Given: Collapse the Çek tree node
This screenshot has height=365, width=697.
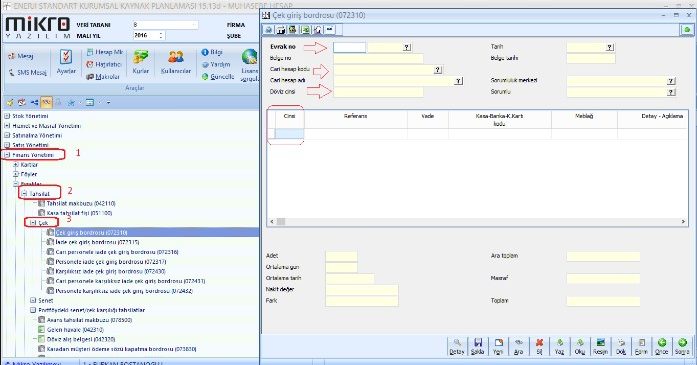Looking at the screenshot, I should tap(33, 223).
